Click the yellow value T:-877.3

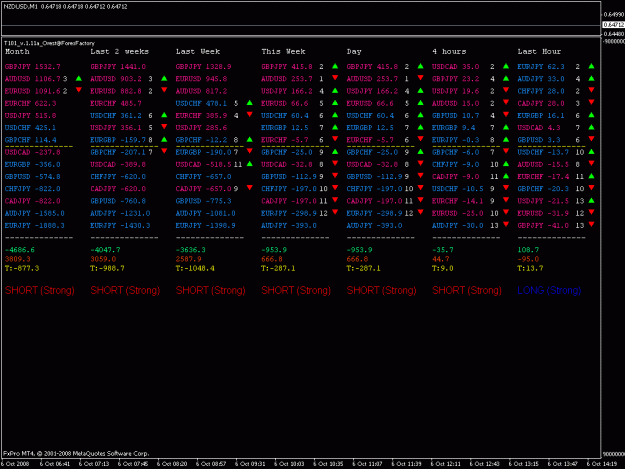(x=22, y=268)
